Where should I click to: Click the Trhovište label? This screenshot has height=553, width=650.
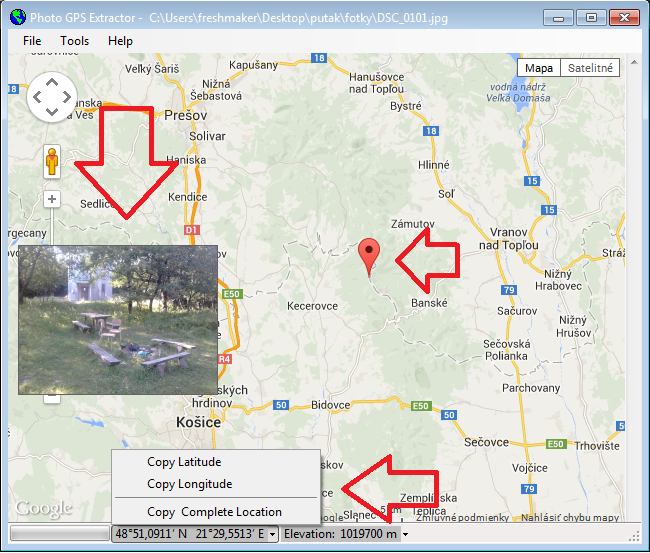coord(597,446)
